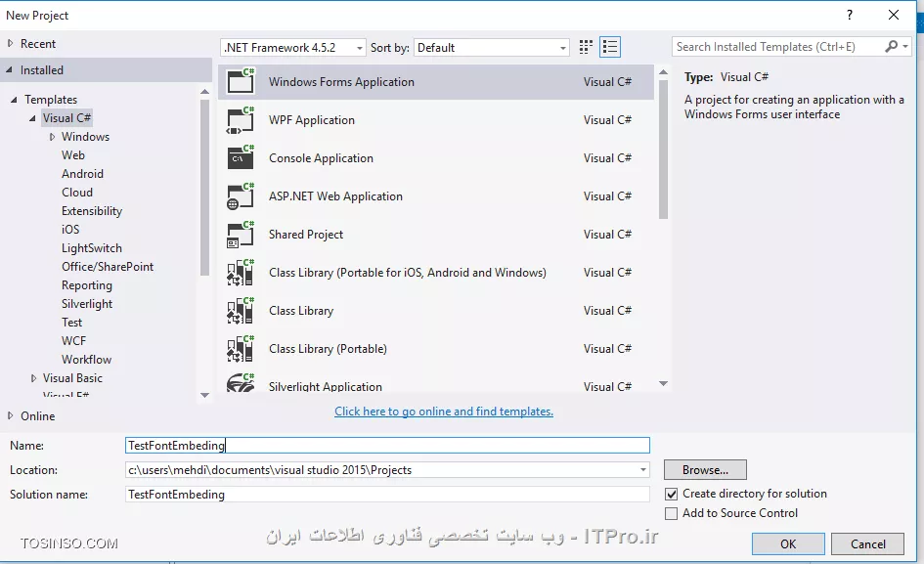924x564 pixels.
Task: Select the WCF category
Action: click(73, 340)
